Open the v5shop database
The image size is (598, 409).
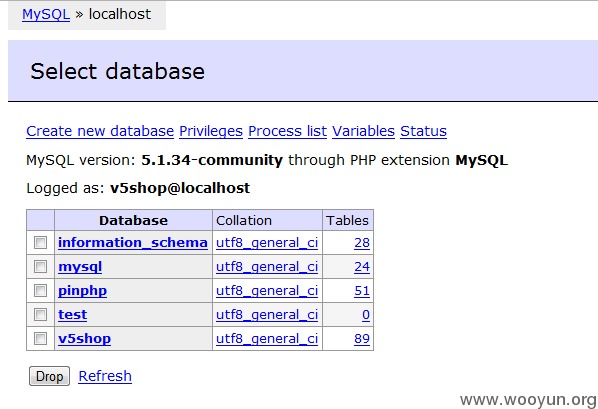click(x=84, y=338)
